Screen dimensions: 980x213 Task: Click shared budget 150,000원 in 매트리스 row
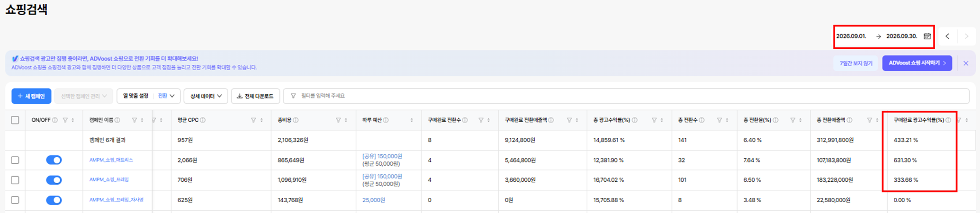(x=382, y=156)
